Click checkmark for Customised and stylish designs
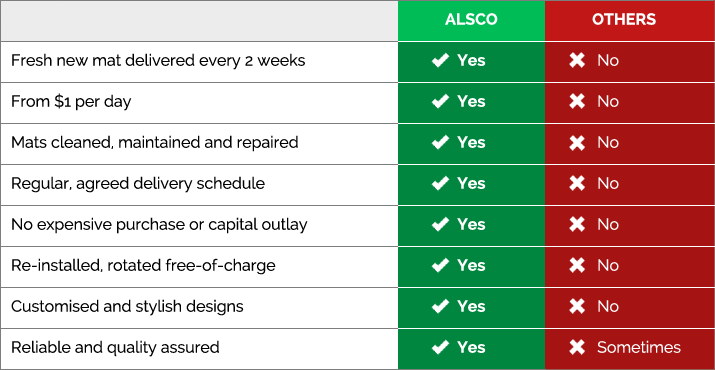 (x=440, y=307)
